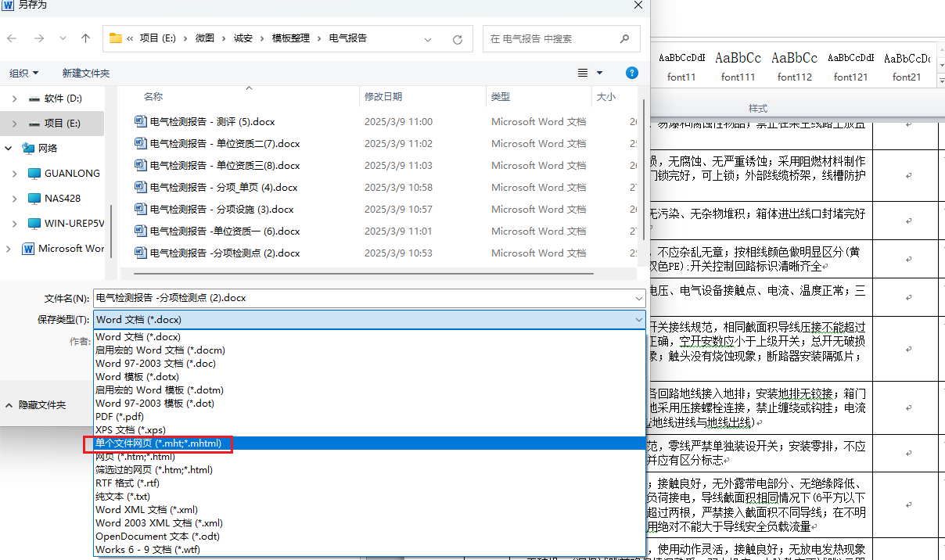Go back with the left arrow button
Viewport: 945px width, 560px height.
click(x=13, y=38)
